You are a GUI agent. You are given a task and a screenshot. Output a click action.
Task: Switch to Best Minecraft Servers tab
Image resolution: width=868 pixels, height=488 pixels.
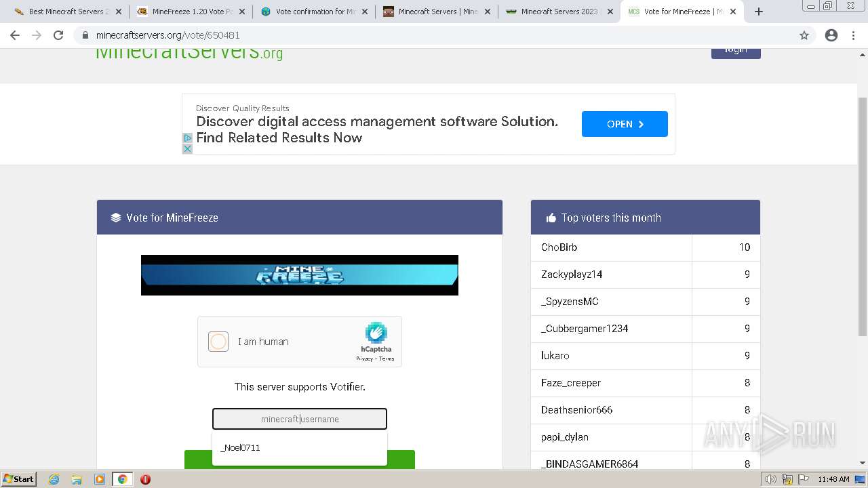pos(68,12)
